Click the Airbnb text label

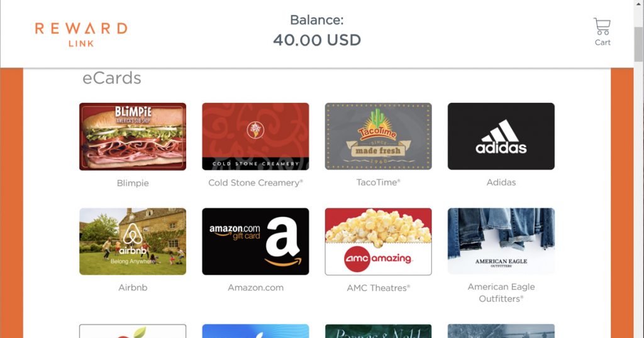(133, 288)
